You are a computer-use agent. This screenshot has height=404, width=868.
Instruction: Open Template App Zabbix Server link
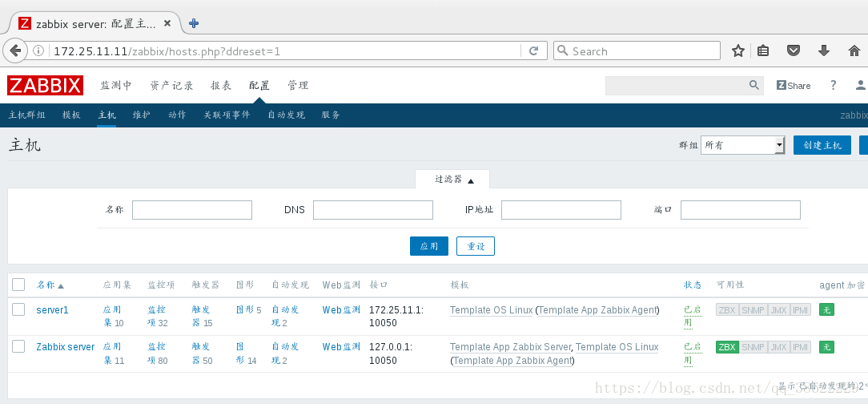click(510, 347)
